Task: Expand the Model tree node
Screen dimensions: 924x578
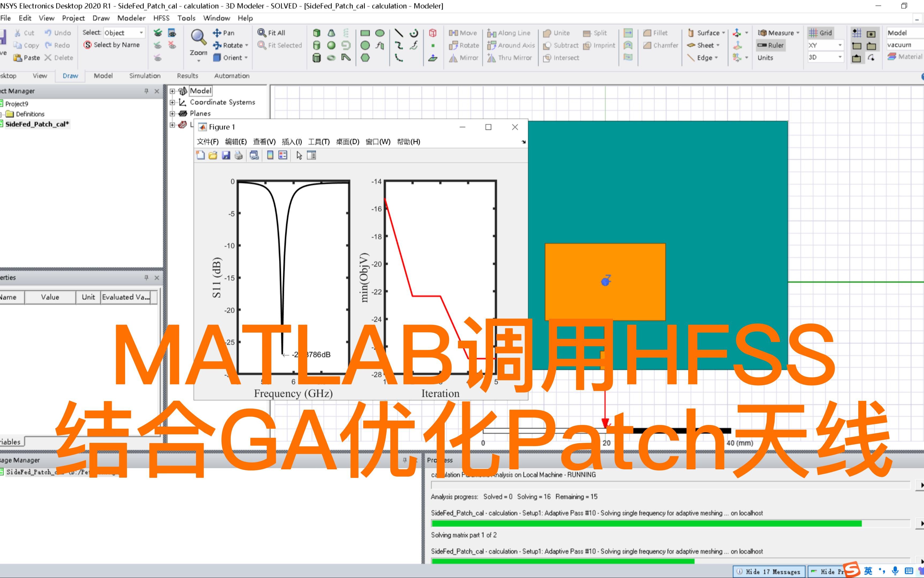Action: pos(172,91)
